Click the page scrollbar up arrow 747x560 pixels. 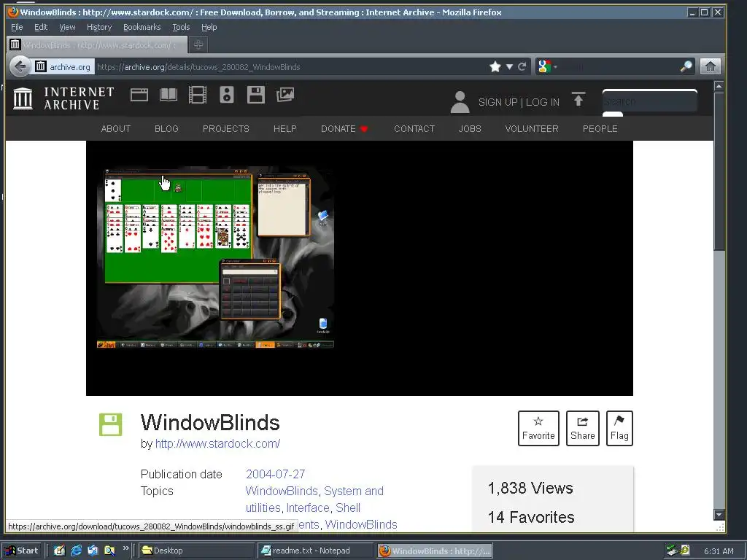tap(719, 86)
